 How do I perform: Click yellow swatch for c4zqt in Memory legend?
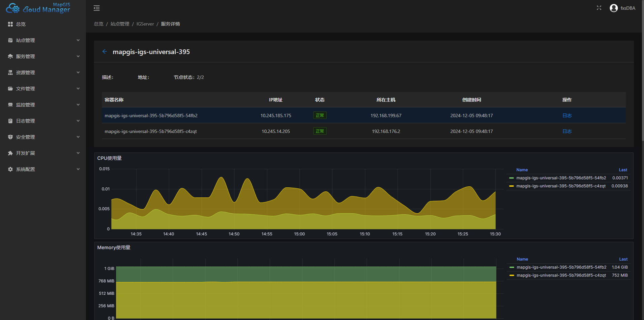coord(511,275)
